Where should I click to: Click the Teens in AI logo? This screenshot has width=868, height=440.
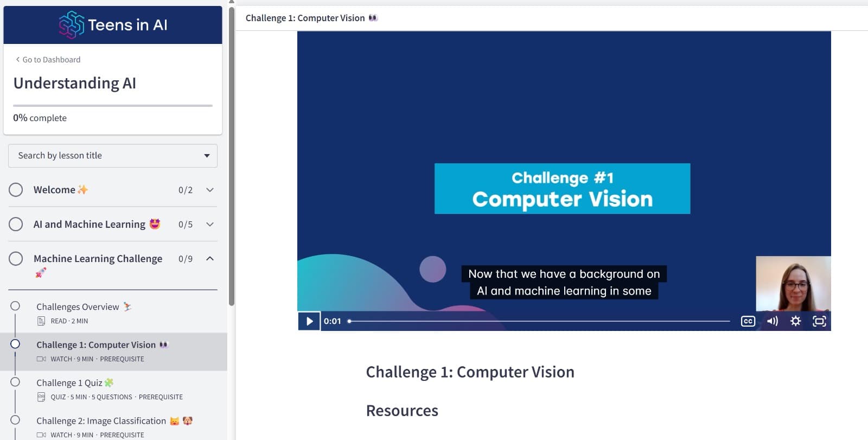click(113, 25)
